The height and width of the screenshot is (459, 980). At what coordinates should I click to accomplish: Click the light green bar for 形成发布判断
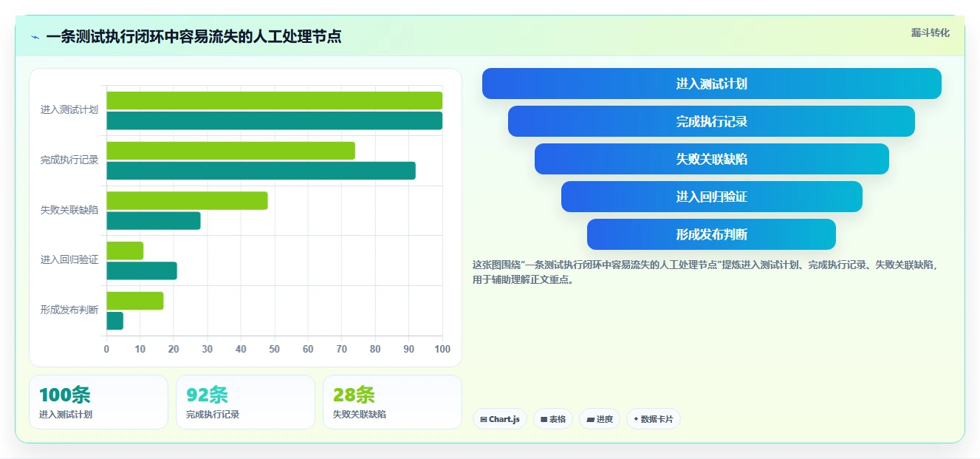(135, 301)
